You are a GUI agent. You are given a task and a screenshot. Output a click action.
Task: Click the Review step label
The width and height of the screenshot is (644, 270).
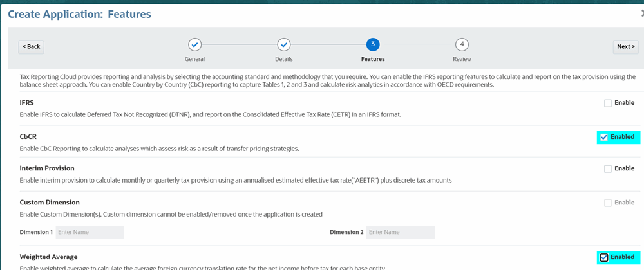click(x=462, y=59)
